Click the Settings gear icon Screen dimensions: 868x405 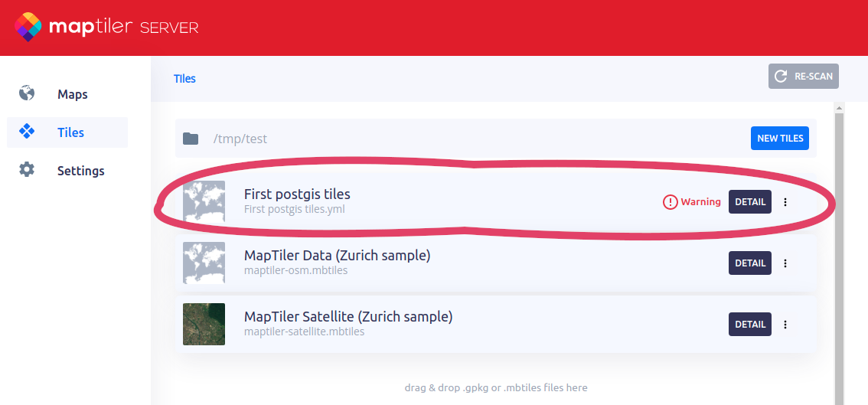coord(27,170)
